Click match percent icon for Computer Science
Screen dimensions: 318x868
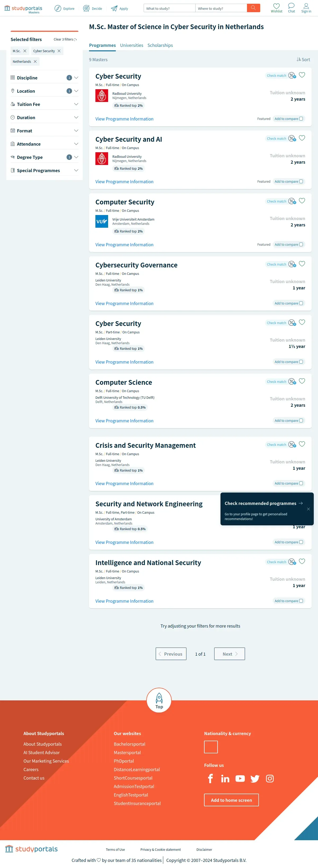point(292,381)
